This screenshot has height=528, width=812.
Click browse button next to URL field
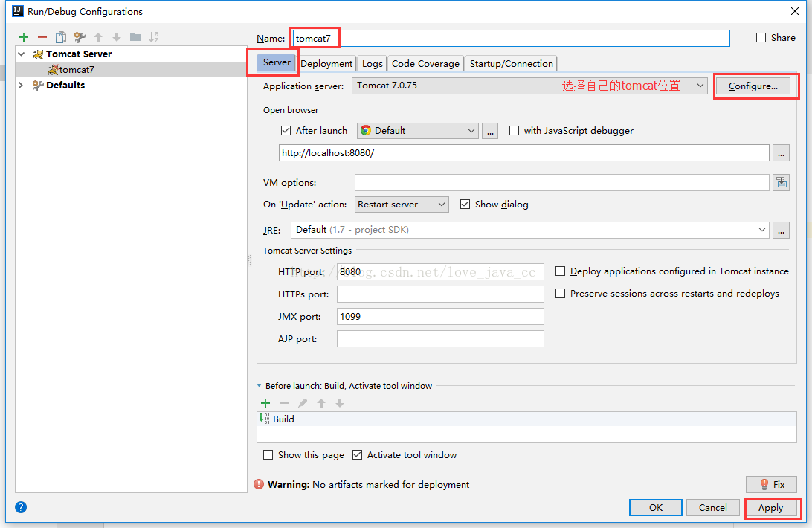click(x=781, y=153)
